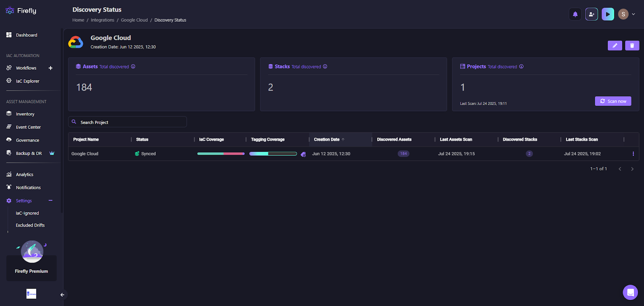Click the Google Cloud logo
The width and height of the screenshot is (644, 306).
pyautogui.click(x=76, y=42)
